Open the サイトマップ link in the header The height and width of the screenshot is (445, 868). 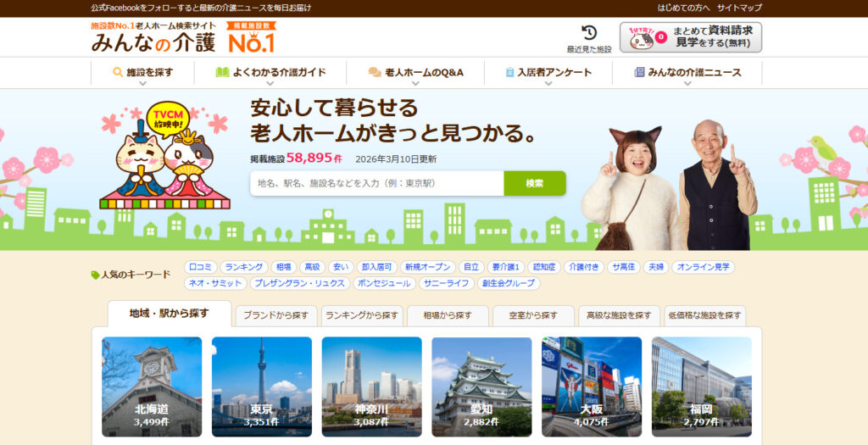[739, 8]
